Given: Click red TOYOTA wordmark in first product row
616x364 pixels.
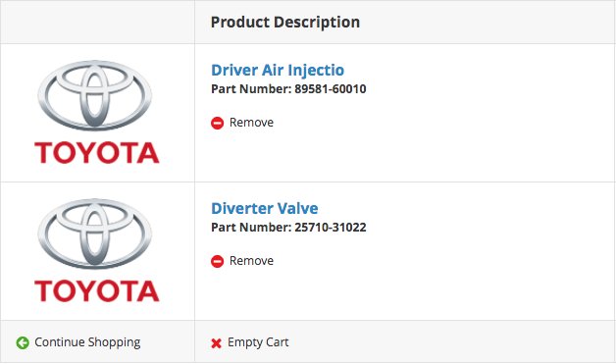Looking at the screenshot, I should [x=97, y=153].
